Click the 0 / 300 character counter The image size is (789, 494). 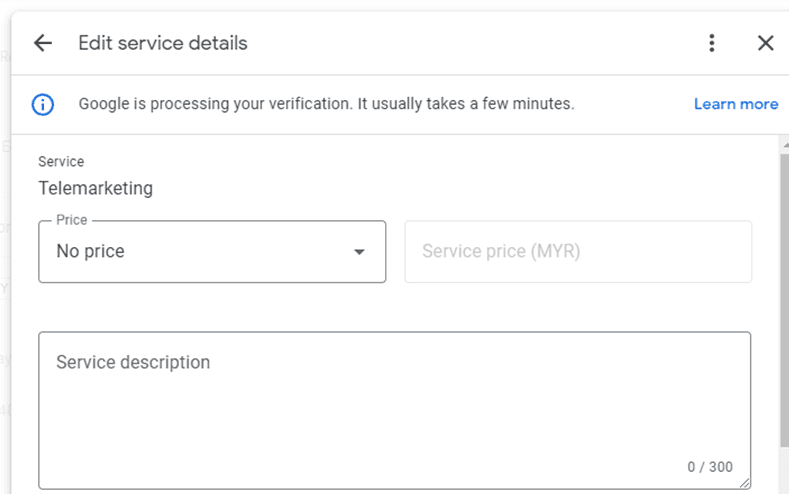[710, 467]
